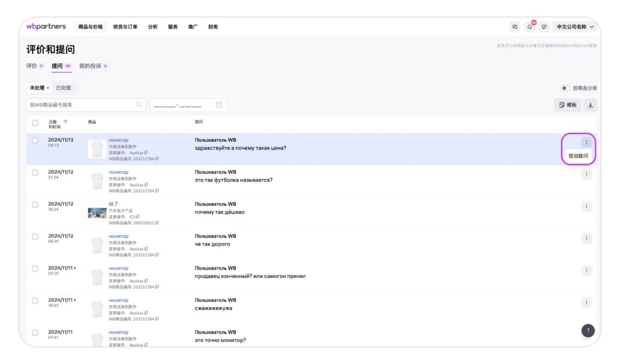Expand the 中文公司名称 account dropdown

tap(576, 27)
